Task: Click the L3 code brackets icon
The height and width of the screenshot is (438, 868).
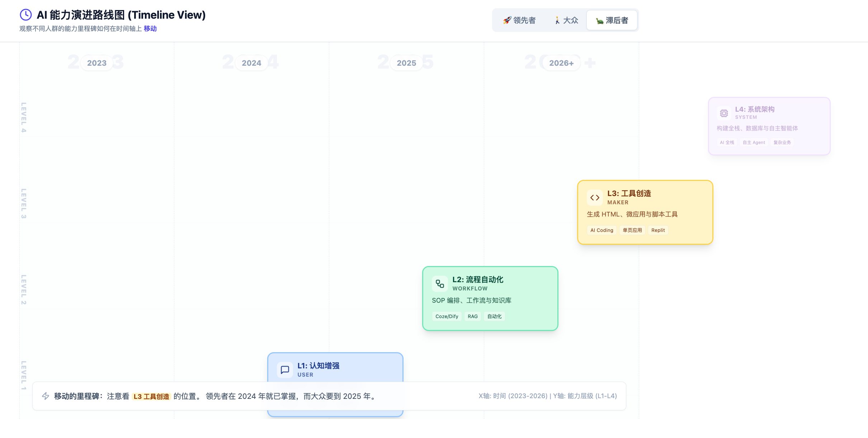Action: [595, 197]
